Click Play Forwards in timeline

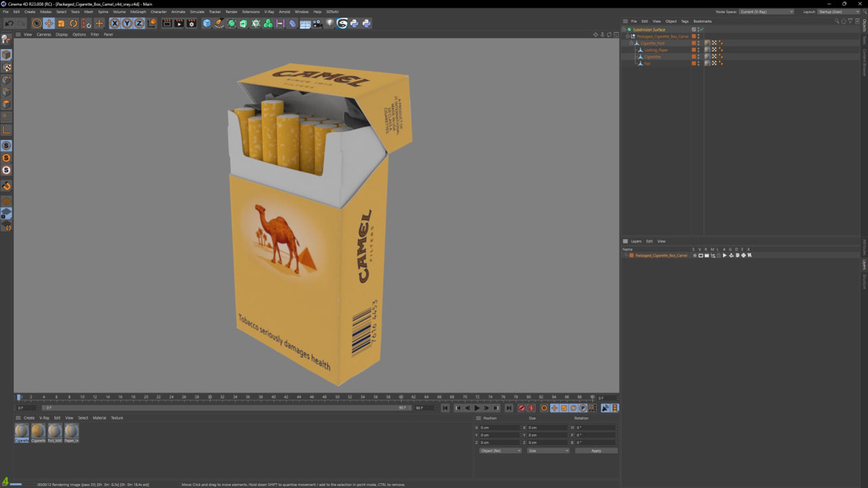click(477, 408)
